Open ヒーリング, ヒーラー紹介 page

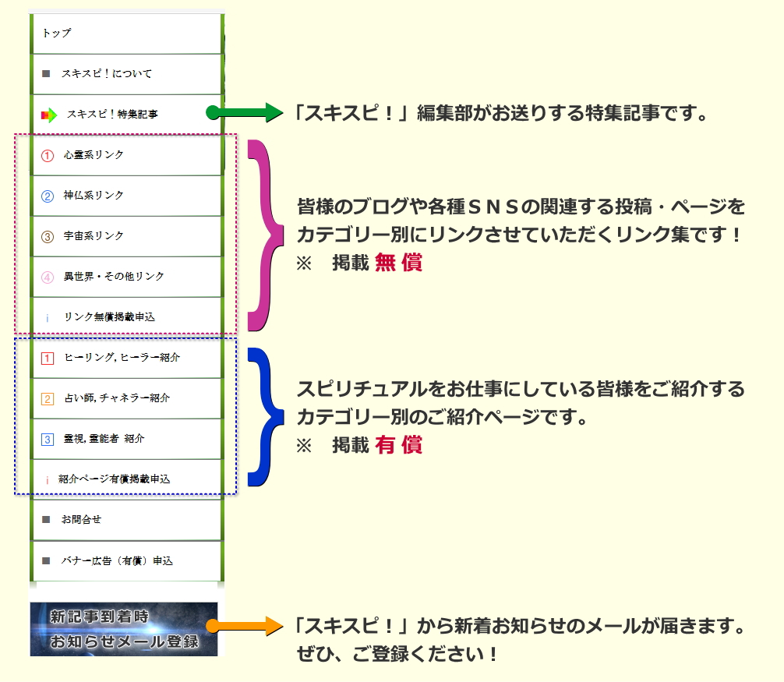122,358
